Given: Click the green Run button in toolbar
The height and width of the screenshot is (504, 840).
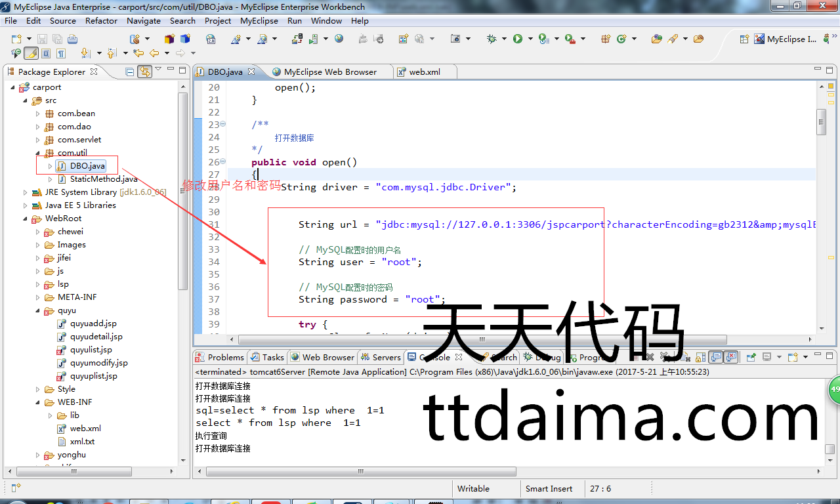Looking at the screenshot, I should point(518,39).
